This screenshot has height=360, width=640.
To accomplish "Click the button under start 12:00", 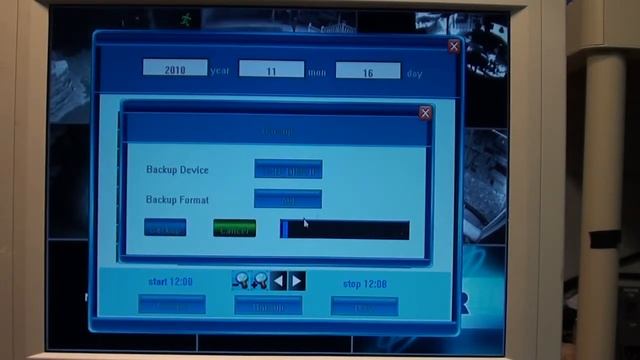I will pyautogui.click(x=172, y=304).
